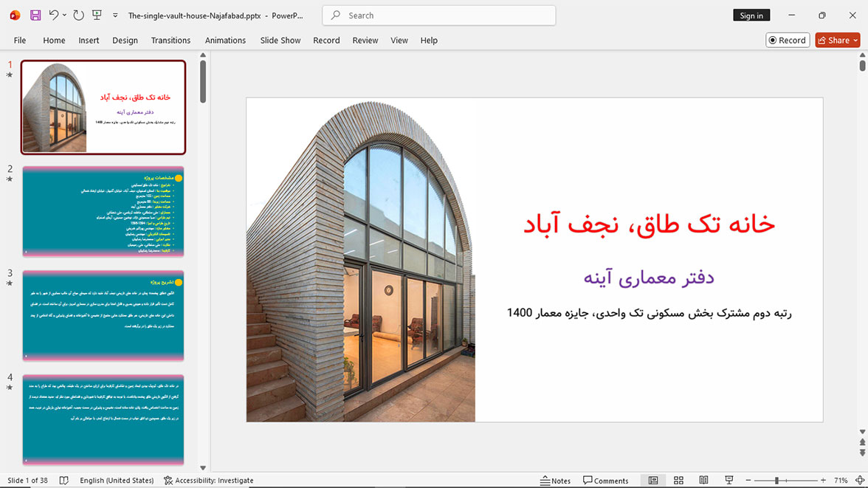Start Slide Show from status bar icon
The width and height of the screenshot is (868, 488).
click(x=729, y=480)
